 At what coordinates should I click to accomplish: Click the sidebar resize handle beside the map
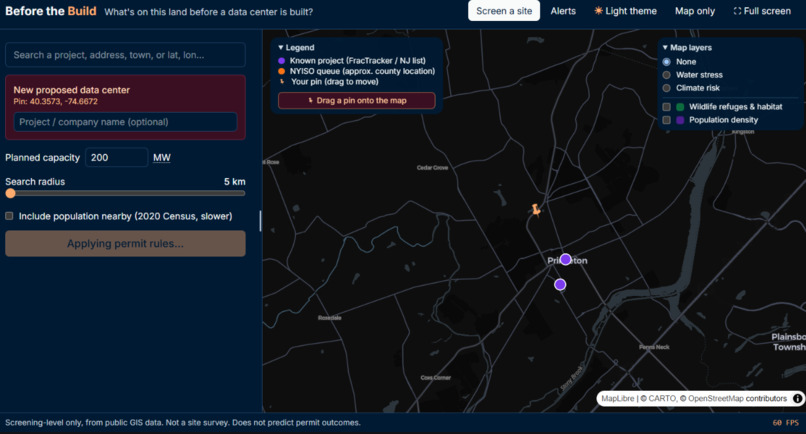point(260,221)
